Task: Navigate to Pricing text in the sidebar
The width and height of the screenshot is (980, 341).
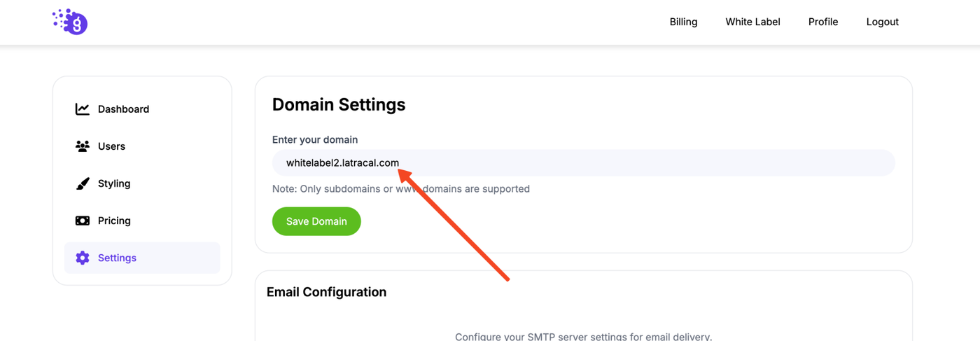Action: tap(114, 221)
